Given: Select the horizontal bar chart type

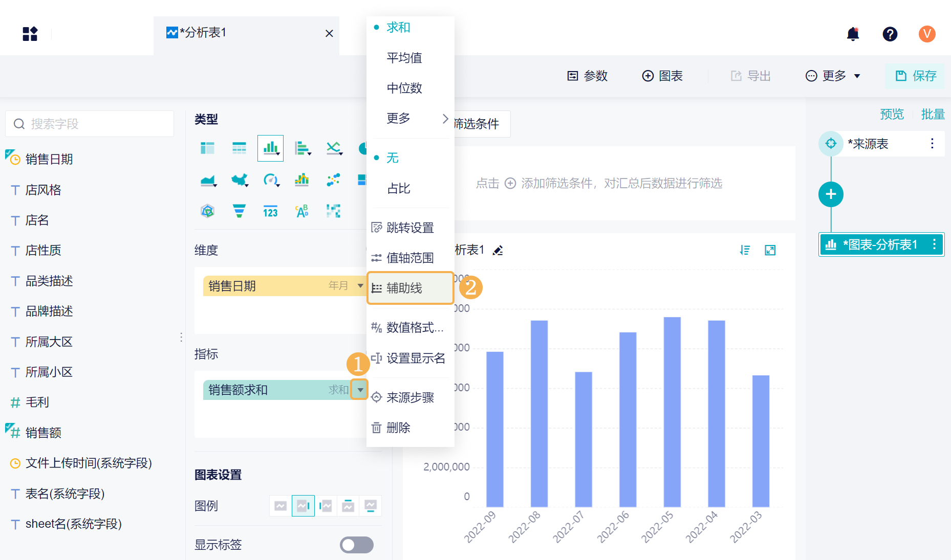Looking at the screenshot, I should pos(302,148).
